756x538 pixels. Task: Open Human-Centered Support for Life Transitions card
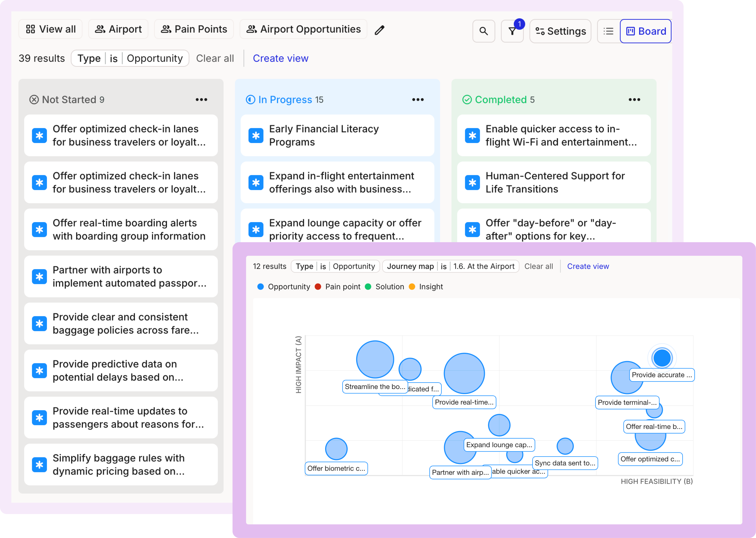tap(554, 182)
